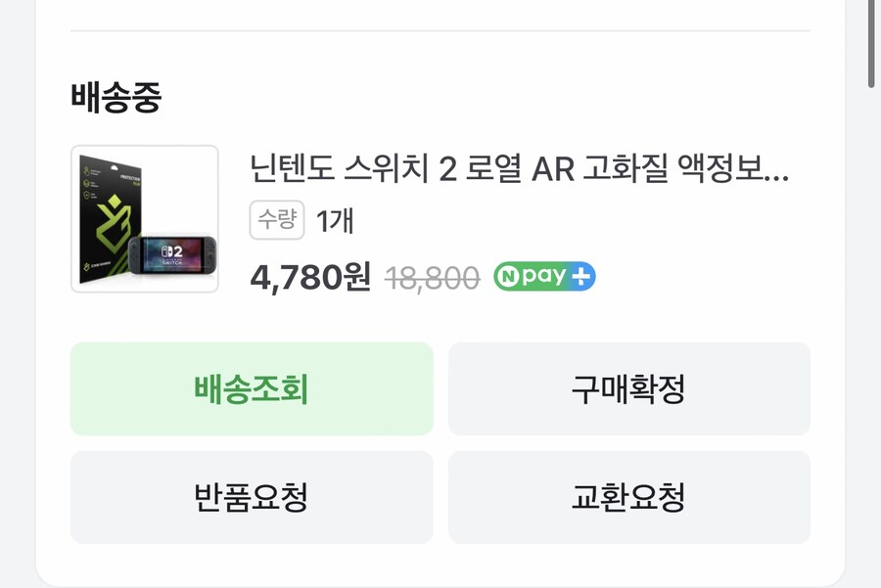The image size is (881, 588).
Task: Click the 1개 quantity value
Action: coord(334,222)
